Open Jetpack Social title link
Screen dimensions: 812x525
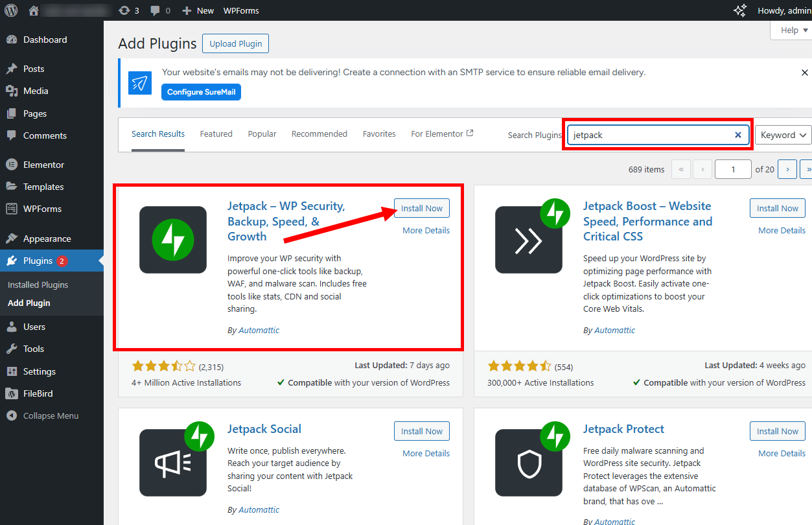click(264, 429)
